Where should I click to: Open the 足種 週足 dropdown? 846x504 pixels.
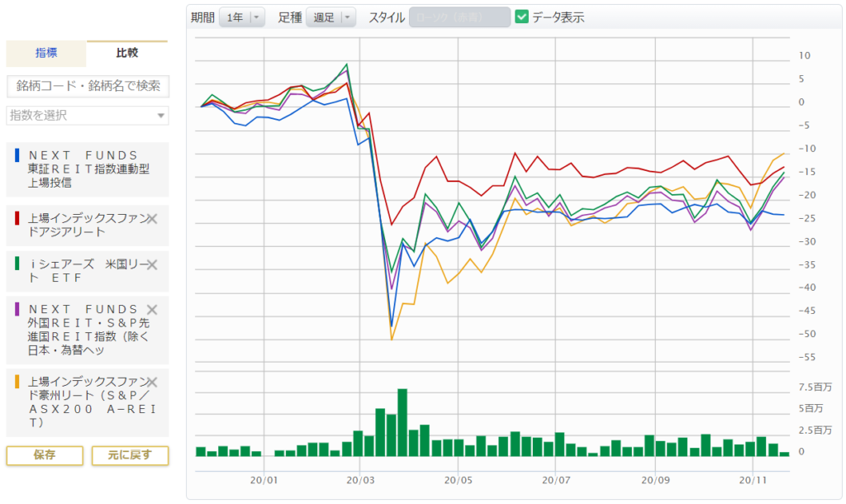pos(330,17)
